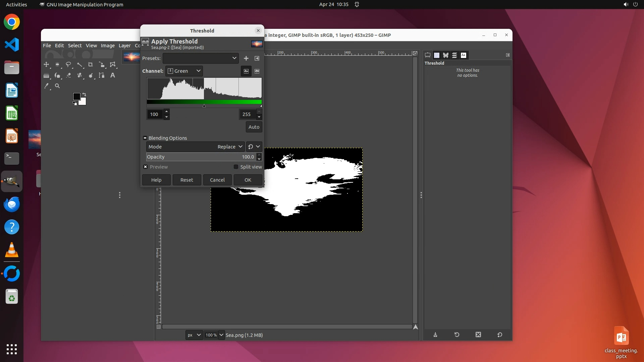This screenshot has width=644, height=362.
Task: Open the Mode Replace dropdown
Action: point(229,147)
